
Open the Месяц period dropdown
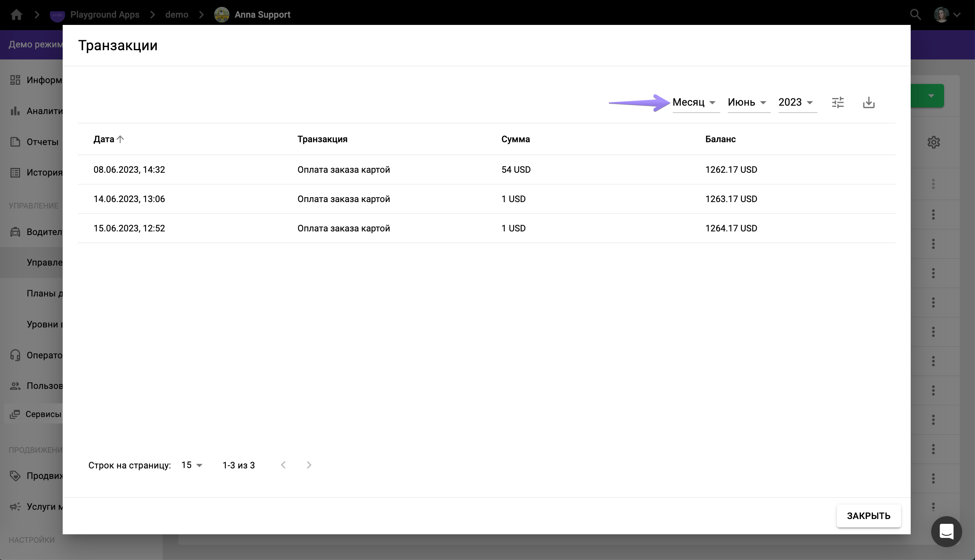click(695, 102)
